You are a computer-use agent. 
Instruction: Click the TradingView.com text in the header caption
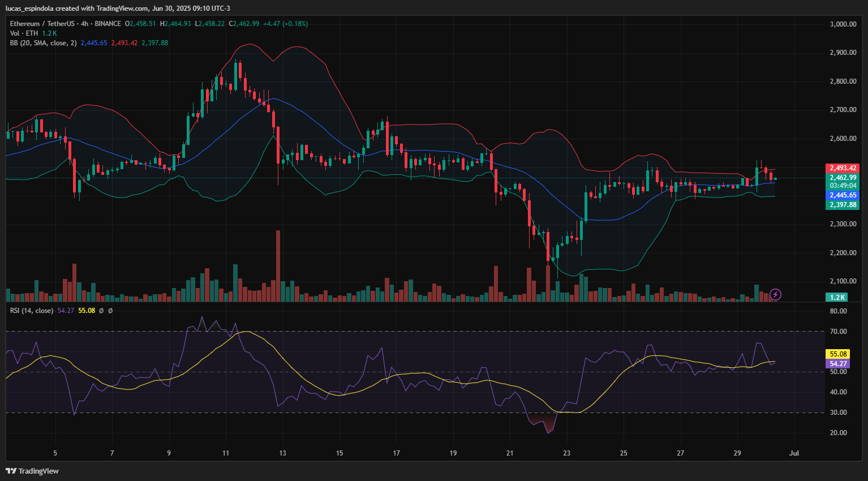123,8
